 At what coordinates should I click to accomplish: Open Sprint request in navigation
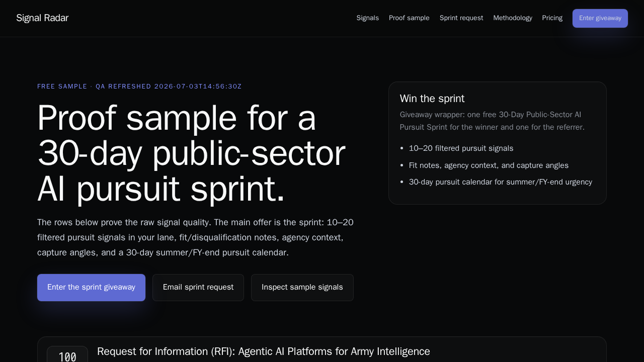coord(461,18)
